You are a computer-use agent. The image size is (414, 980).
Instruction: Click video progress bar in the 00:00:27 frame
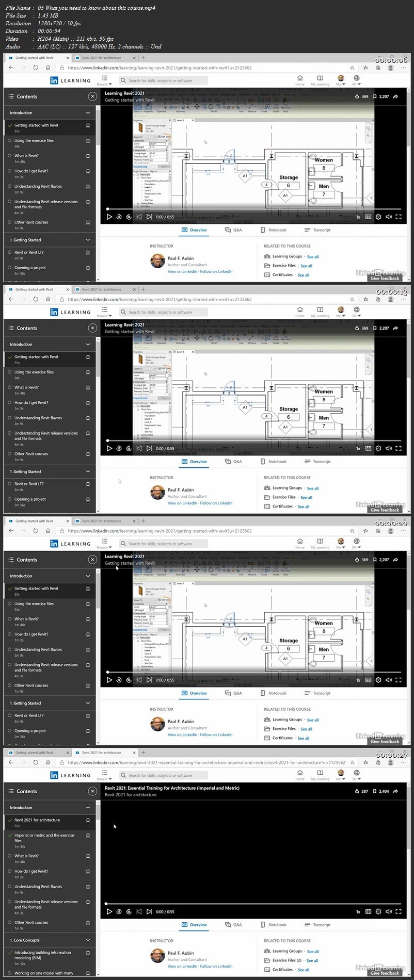(253, 904)
